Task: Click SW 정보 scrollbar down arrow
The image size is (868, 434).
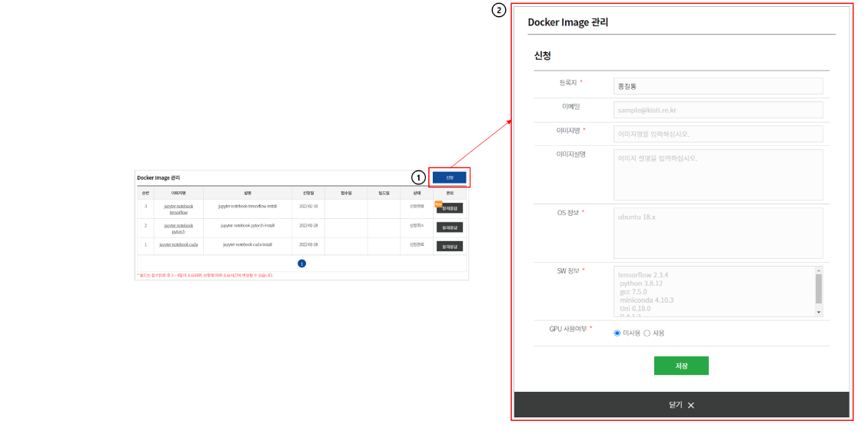Action: click(819, 313)
